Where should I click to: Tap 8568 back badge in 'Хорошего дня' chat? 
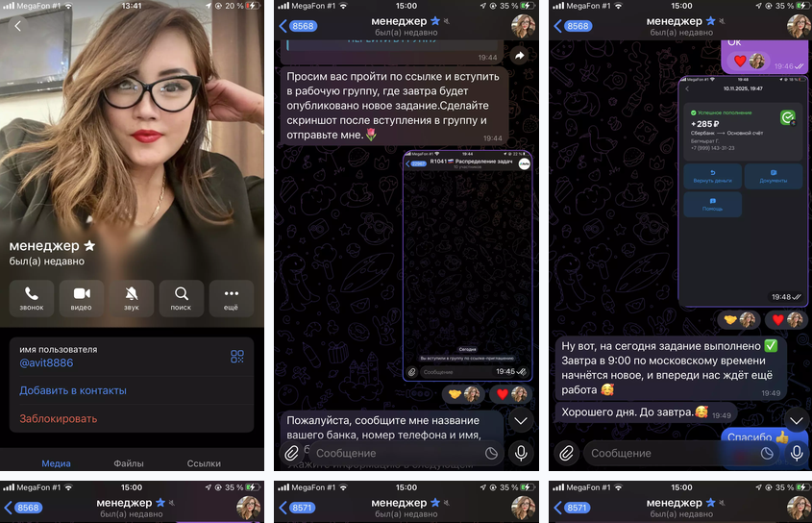click(x=574, y=26)
